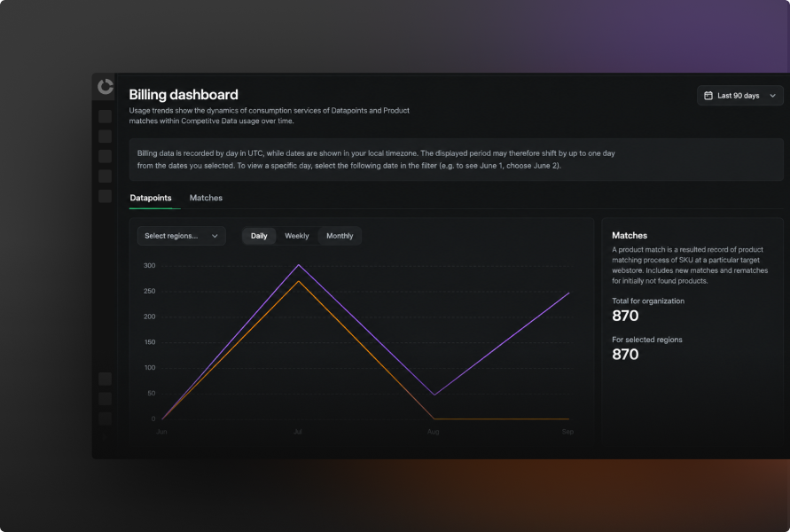Screen dimensions: 790x532
Task: Click the purple line low point at August
Action: tap(434, 395)
